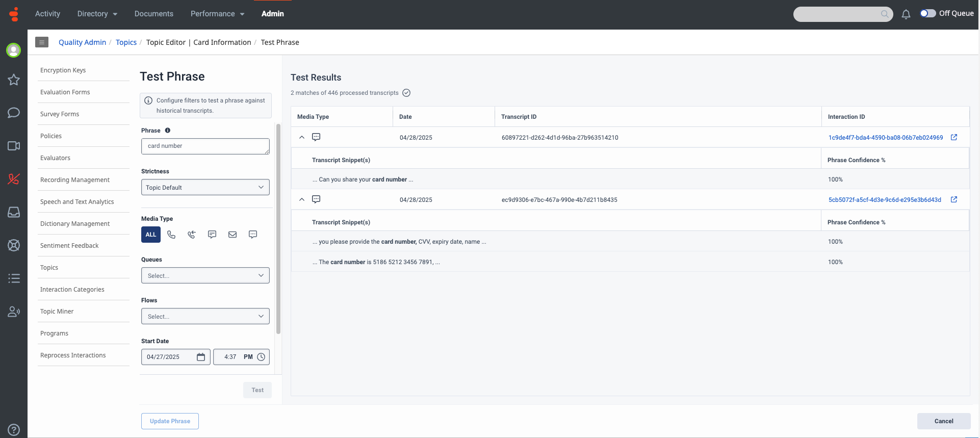Open the notifications bell

click(906, 14)
